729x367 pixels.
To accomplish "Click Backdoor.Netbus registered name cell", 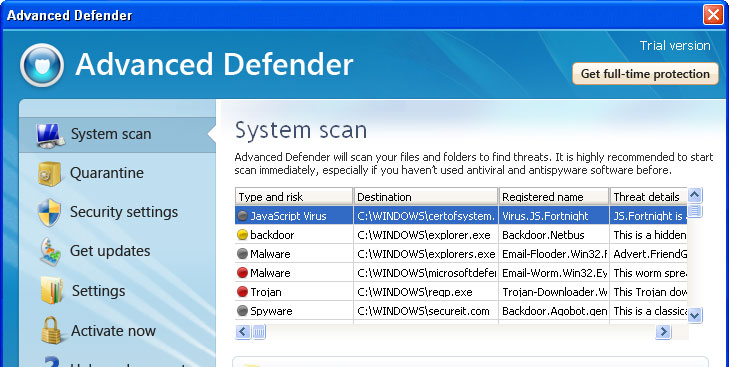I will pyautogui.click(x=554, y=235).
